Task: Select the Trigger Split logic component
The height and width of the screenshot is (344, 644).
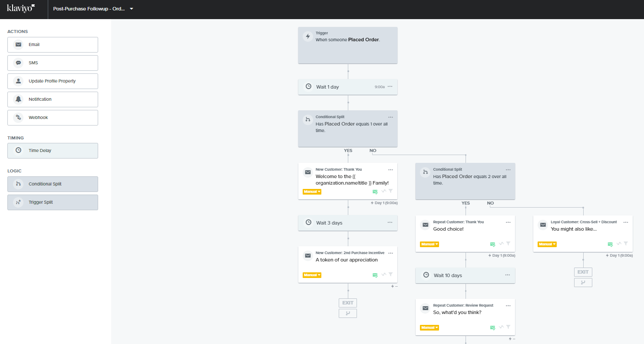Action: (53, 202)
